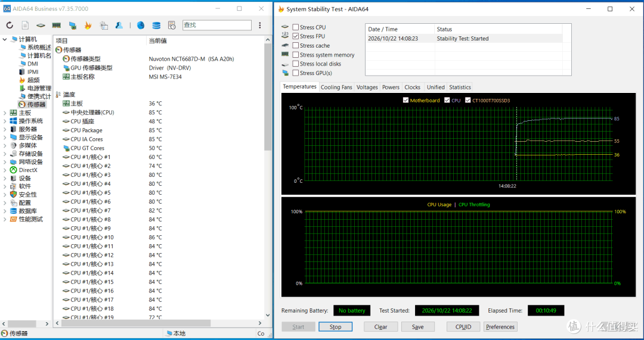Image resolution: width=644 pixels, height=340 pixels.
Task: Switch to the Voltages tab
Action: pyautogui.click(x=367, y=87)
